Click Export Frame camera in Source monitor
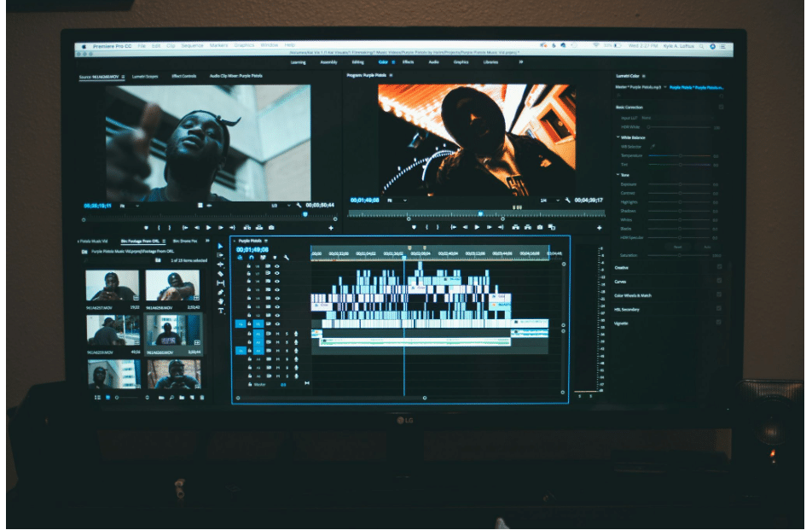Image resolution: width=812 pixels, height=530 pixels. pos(271,227)
